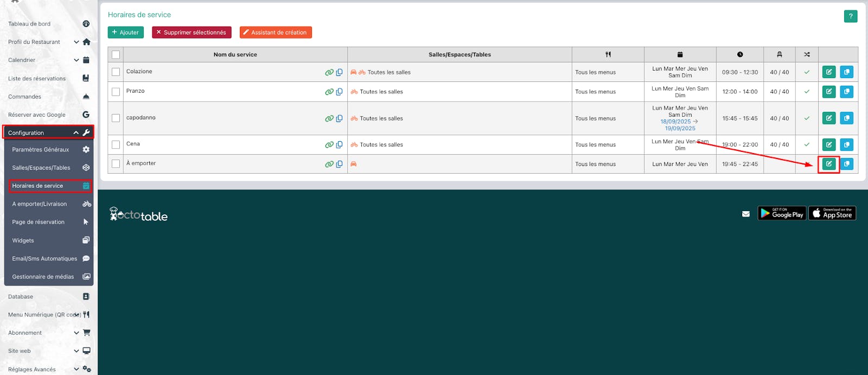Tick the Colazione row checkbox
The height and width of the screenshot is (375, 868).
coord(116,72)
